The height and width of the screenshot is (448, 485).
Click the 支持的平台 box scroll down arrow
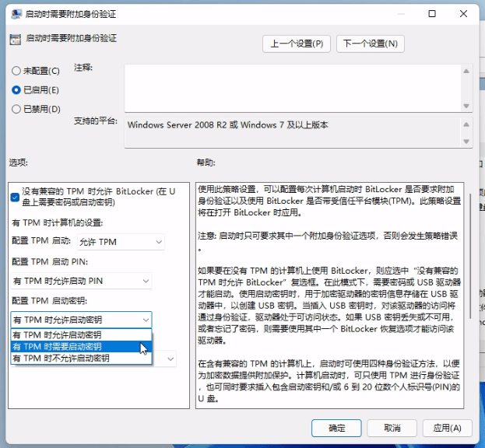466,142
